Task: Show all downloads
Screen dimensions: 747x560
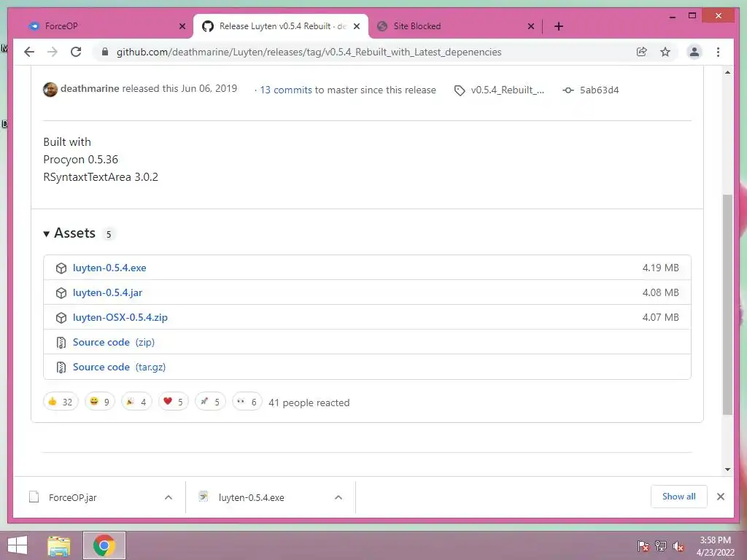Action: (x=679, y=497)
